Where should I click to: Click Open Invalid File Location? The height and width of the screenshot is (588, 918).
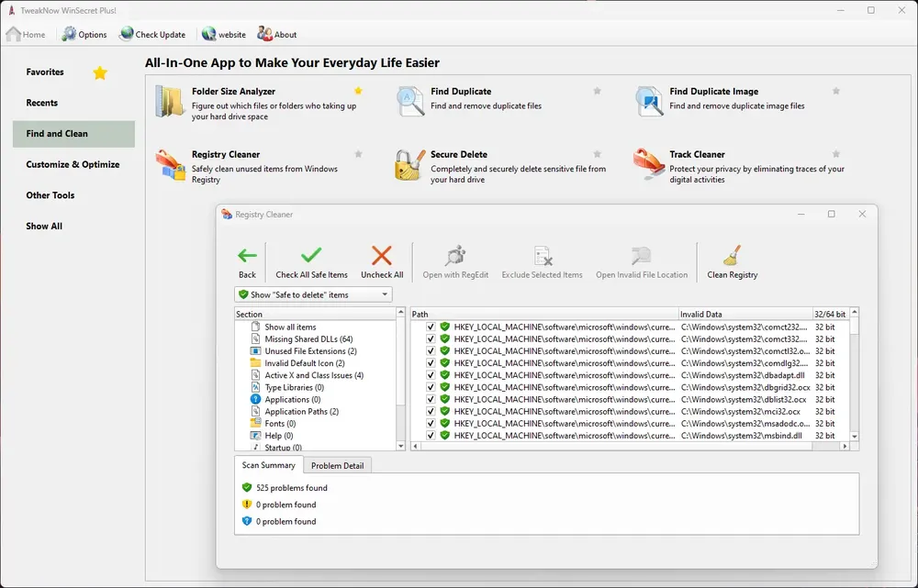point(642,261)
